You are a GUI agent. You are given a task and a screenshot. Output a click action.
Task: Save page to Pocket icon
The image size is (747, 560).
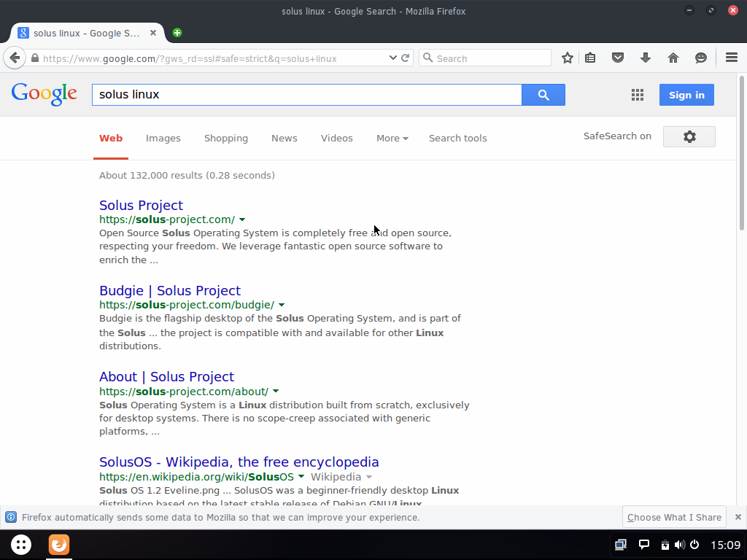click(618, 58)
